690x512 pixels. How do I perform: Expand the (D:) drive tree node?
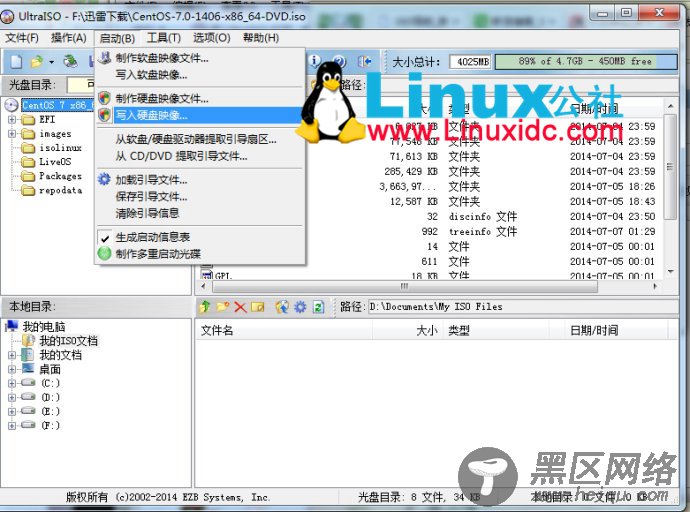click(12, 397)
